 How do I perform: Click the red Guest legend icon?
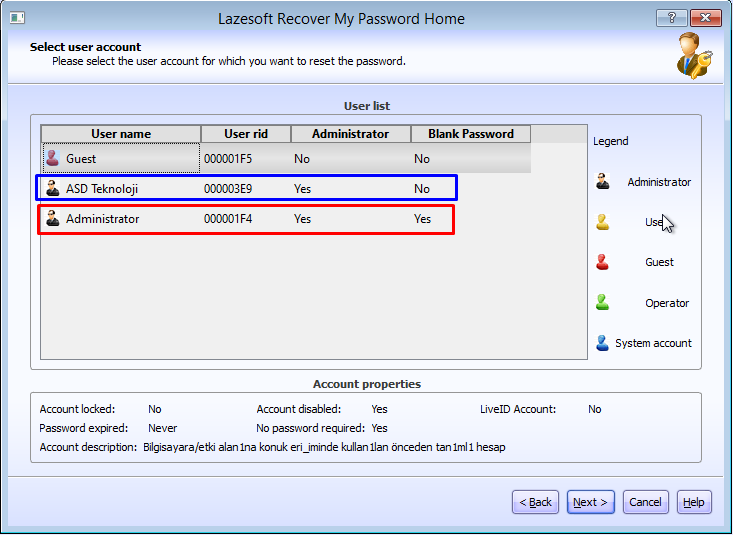click(603, 262)
